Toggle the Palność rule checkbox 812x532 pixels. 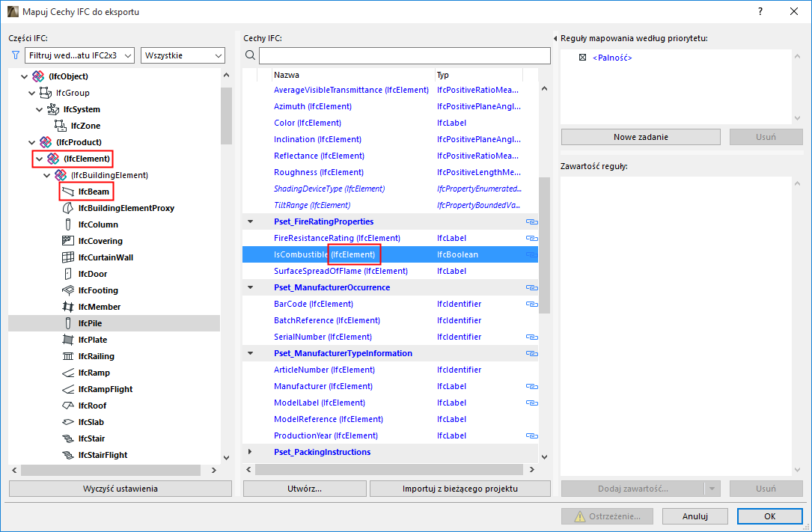point(582,58)
